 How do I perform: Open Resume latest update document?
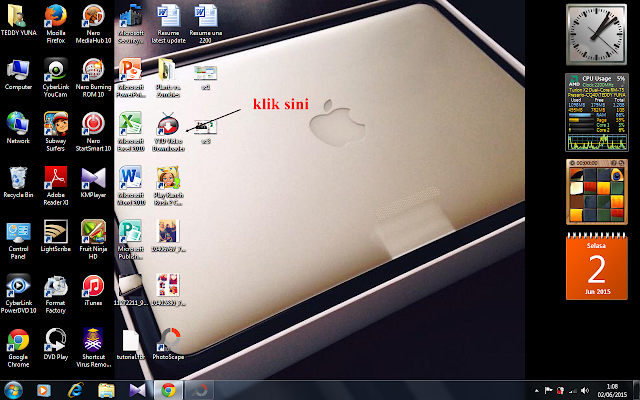(168, 24)
